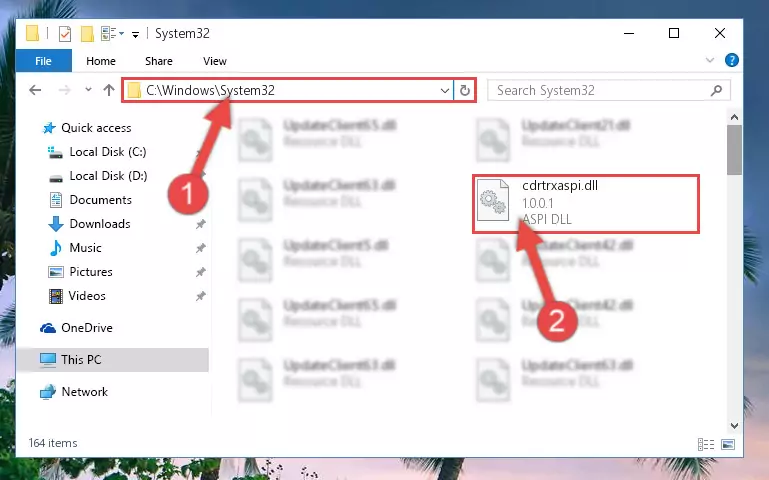Expand the ribbon with the chevron

coord(710,60)
